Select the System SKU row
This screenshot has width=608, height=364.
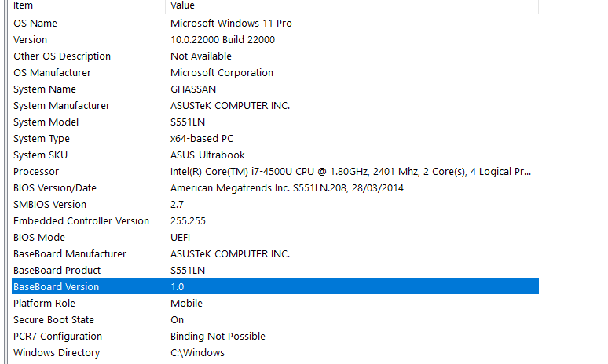(275, 155)
